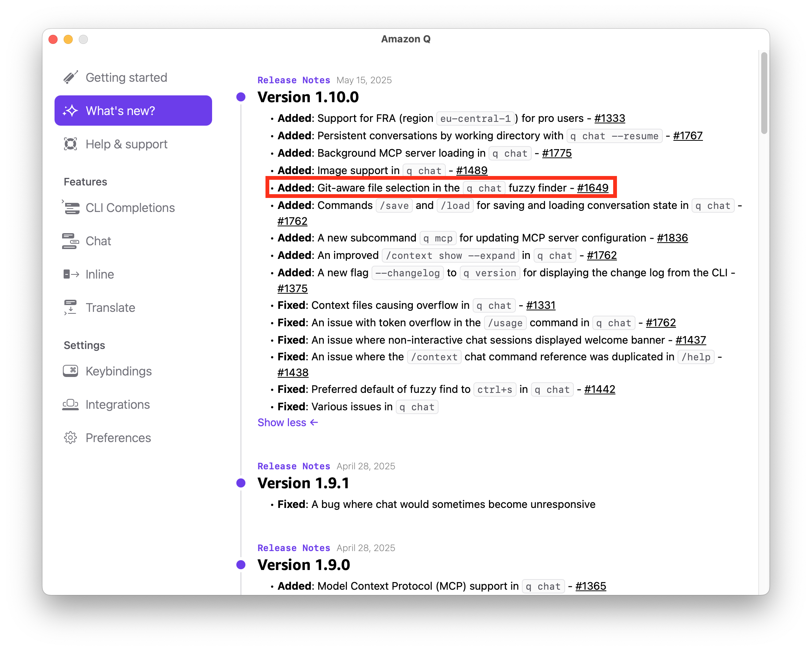Open pull request link #1333
This screenshot has width=812, height=651.
(609, 118)
